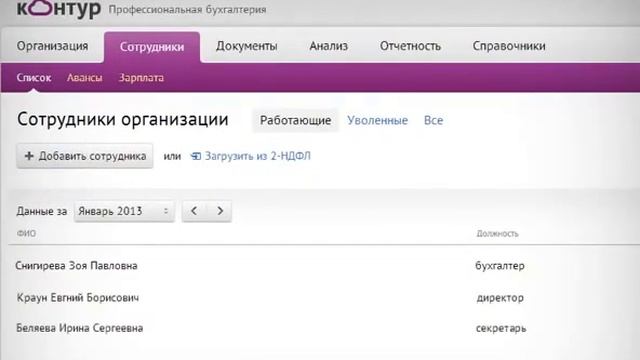Image resolution: width=640 pixels, height=360 pixels.
Task: Open the Документы tab
Action: pos(247,46)
